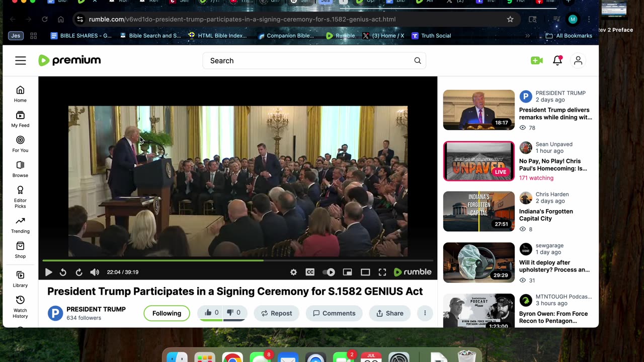644x362 pixels.
Task: Open President Trump delivers remarks thumbnail
Action: tap(478, 110)
